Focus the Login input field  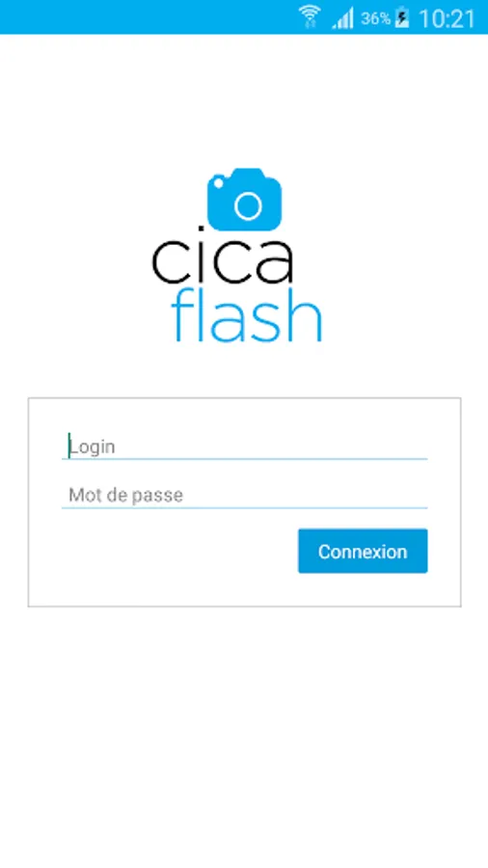tap(245, 447)
